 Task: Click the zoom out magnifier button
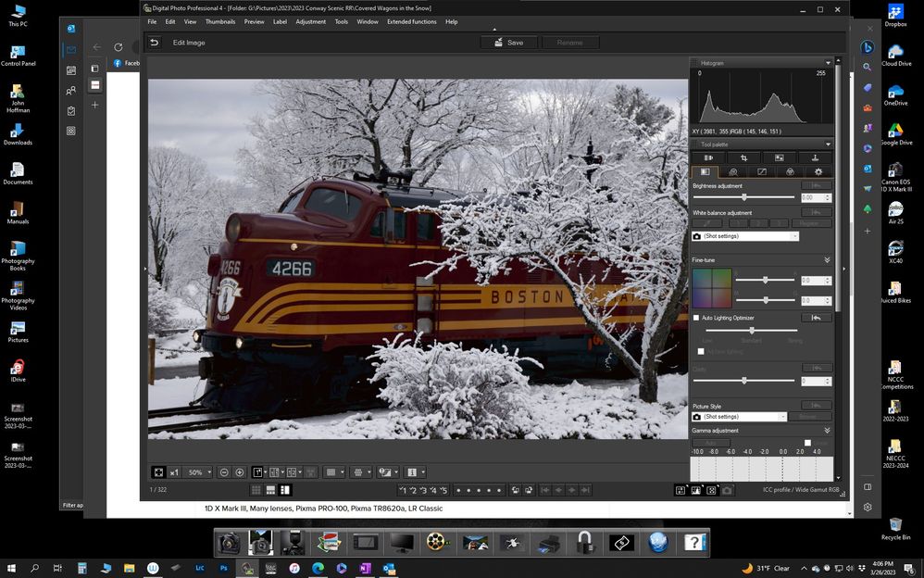(223, 472)
